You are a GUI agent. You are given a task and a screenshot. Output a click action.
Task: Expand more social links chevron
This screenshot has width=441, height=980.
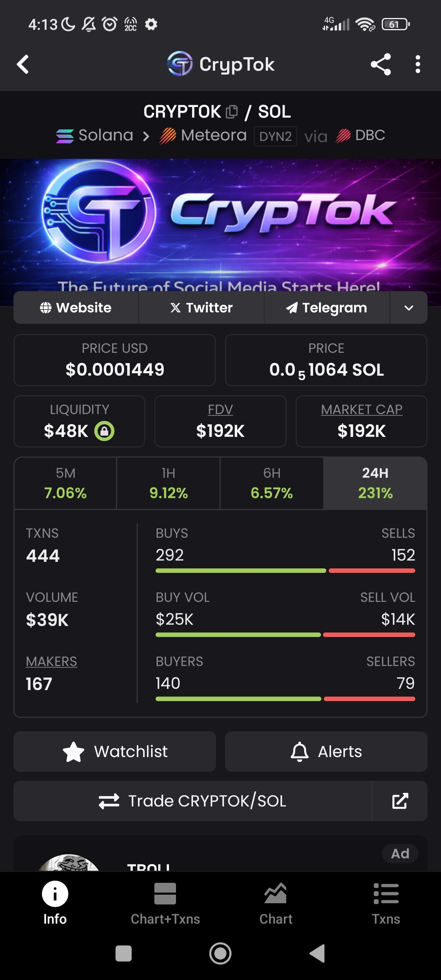[409, 308]
